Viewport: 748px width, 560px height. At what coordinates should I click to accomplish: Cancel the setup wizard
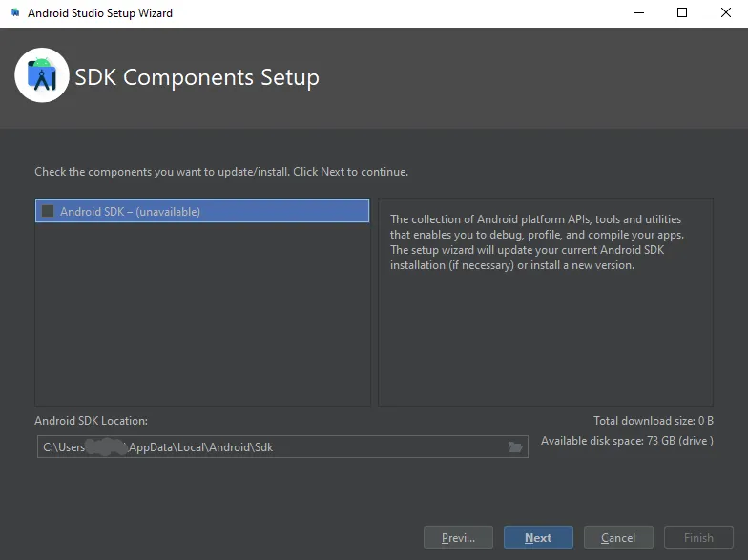618,537
